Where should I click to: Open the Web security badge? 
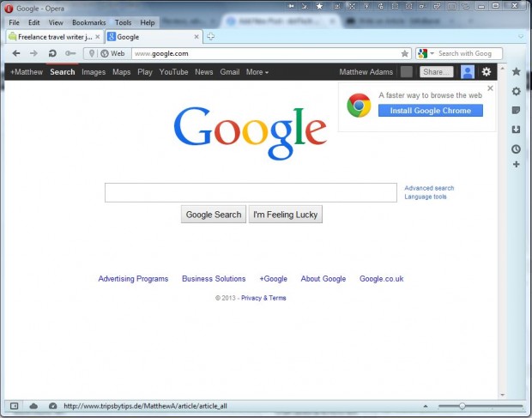click(x=112, y=53)
